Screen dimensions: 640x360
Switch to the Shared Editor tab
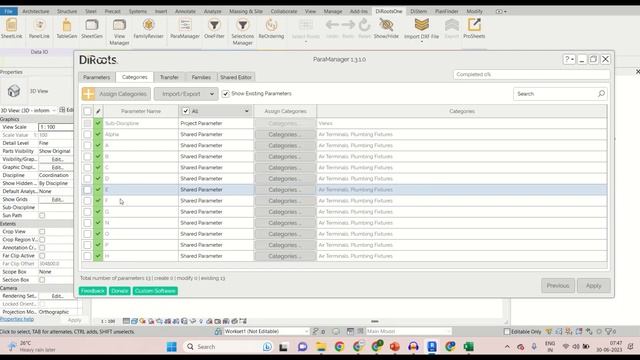[236, 77]
